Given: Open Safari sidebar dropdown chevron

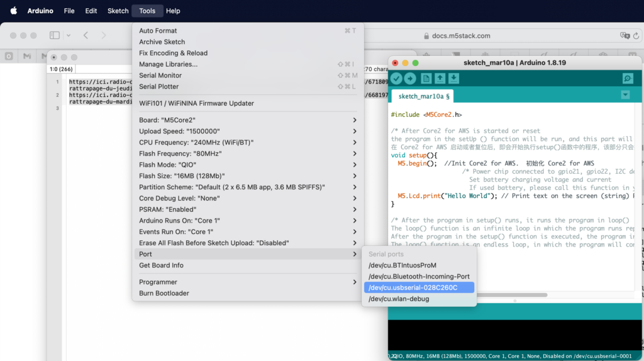Looking at the screenshot, I should (x=69, y=35).
